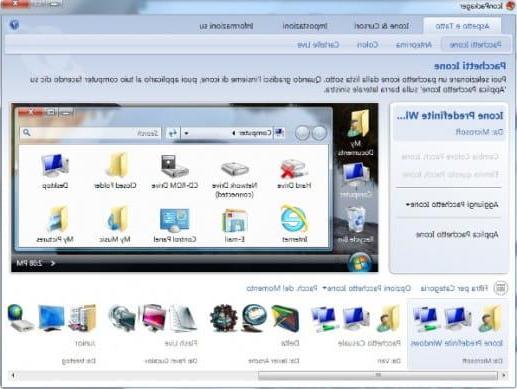Click the Pacchetti Icone section heading
This screenshot has width=517, height=389.
click(x=470, y=66)
